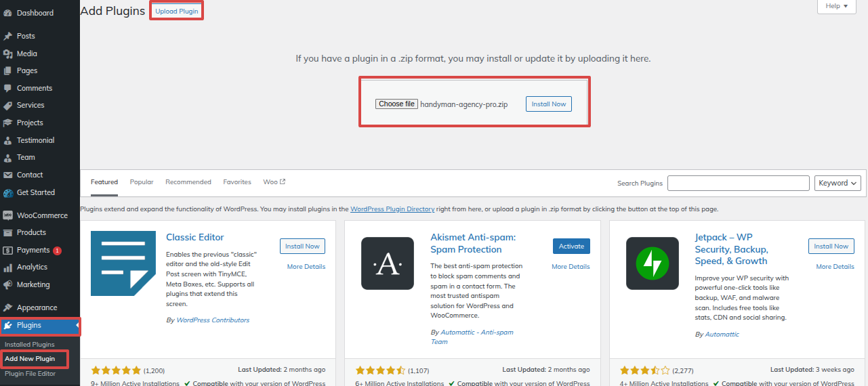This screenshot has width=868, height=386.
Task: Open the Classic Editor title link
Action: tap(195, 238)
